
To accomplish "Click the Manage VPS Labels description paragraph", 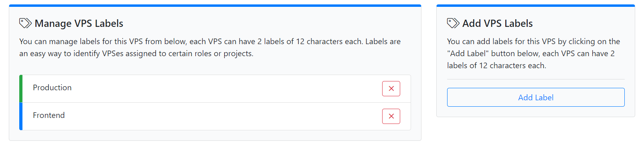I will coord(210,47).
